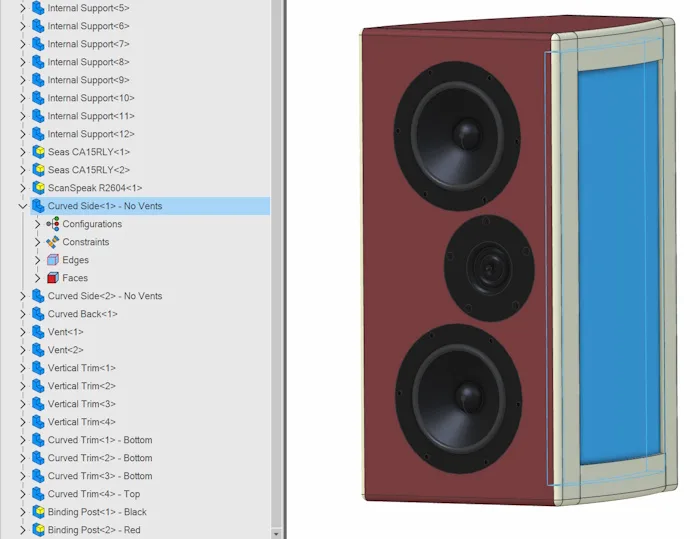Click the Binding Post<2> - Red icon
The width and height of the screenshot is (700, 539).
pyautogui.click(x=38, y=530)
